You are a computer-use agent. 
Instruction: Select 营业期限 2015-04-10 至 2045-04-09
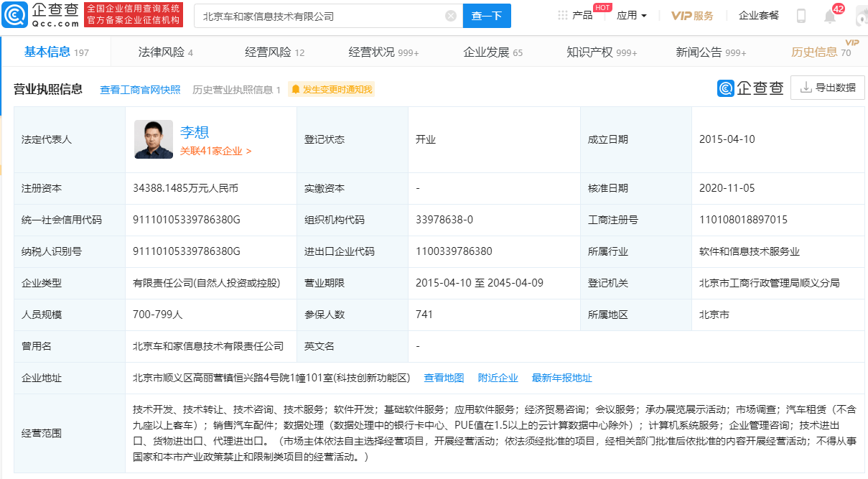(480, 283)
